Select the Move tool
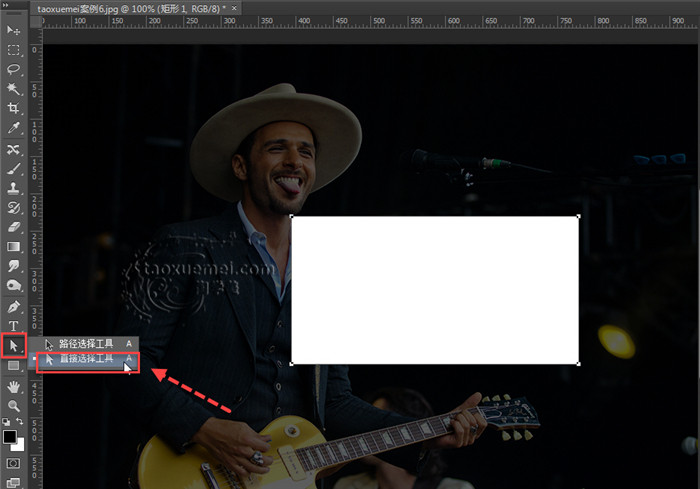Viewport: 700px width, 489px height. coord(14,30)
